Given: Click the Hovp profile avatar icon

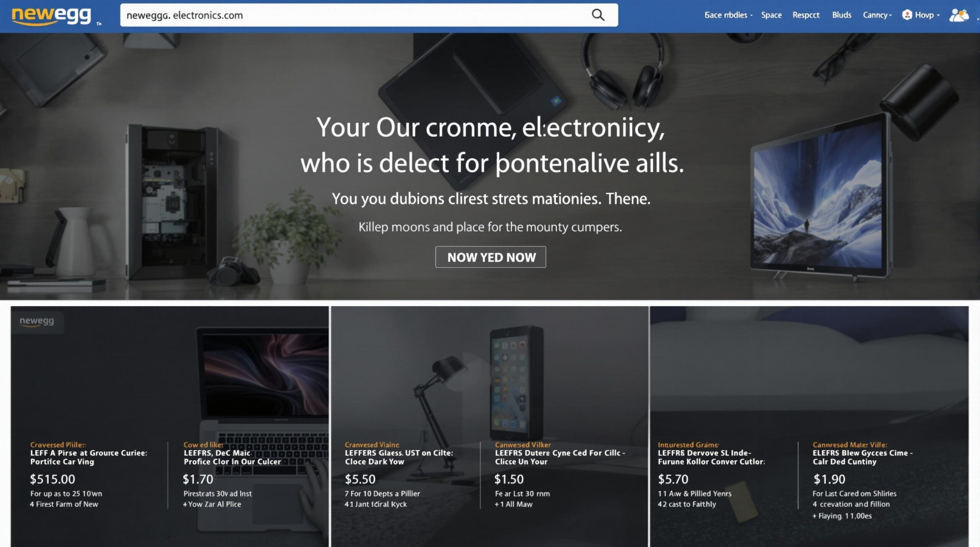Looking at the screenshot, I should click(907, 15).
